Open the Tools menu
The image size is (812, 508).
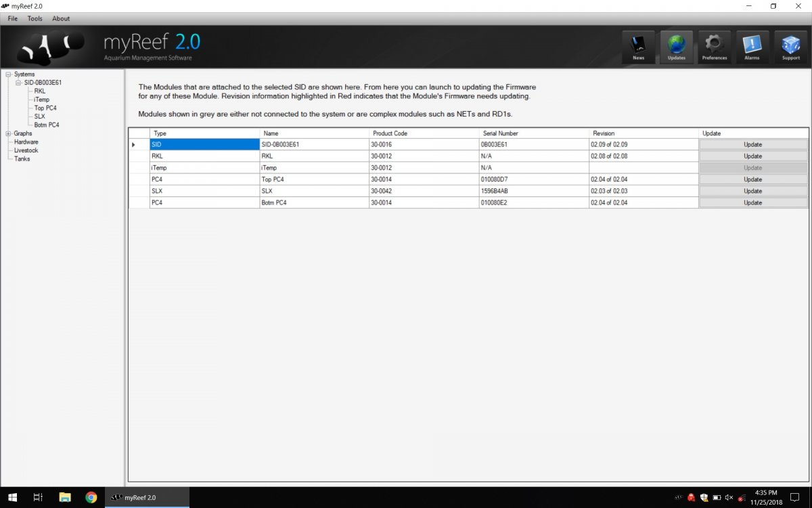[x=35, y=18]
